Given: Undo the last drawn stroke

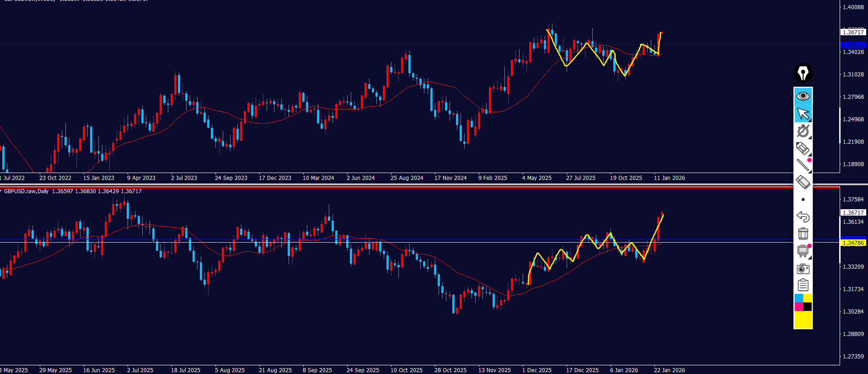Looking at the screenshot, I should point(803,217).
